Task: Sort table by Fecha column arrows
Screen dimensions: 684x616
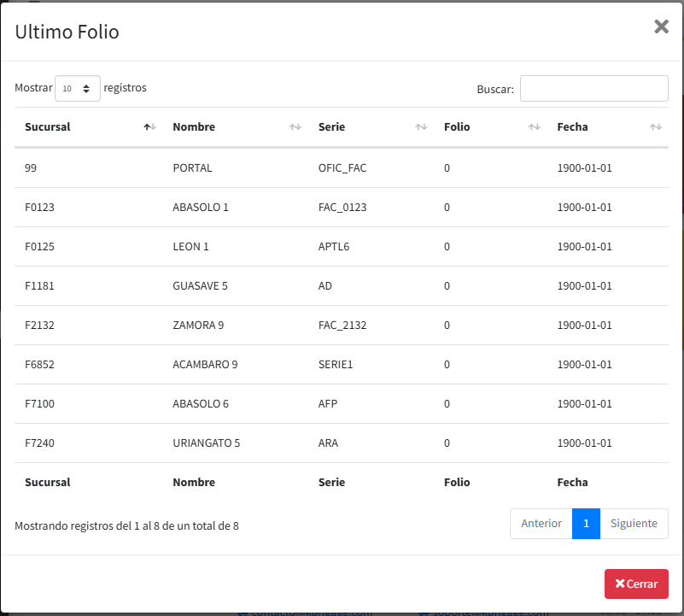Action: 655,127
